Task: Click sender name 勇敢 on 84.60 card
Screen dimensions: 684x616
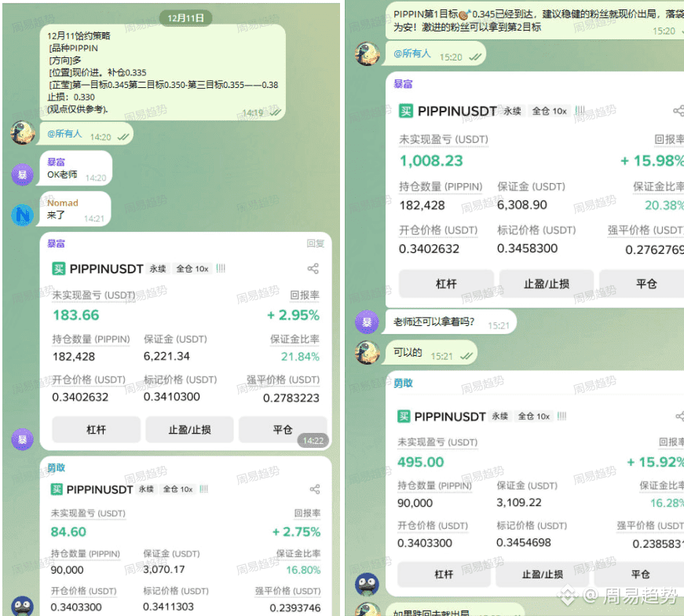Action: [x=57, y=467]
